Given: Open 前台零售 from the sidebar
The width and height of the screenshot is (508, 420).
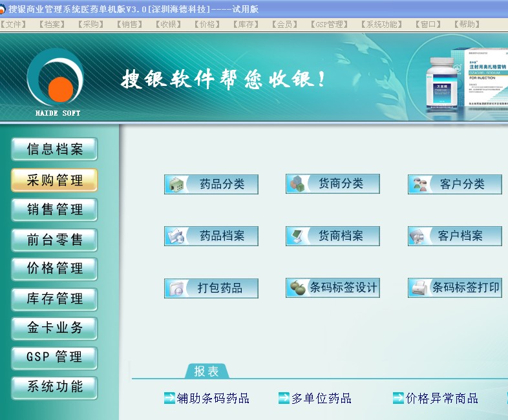Looking at the screenshot, I should tap(55, 240).
